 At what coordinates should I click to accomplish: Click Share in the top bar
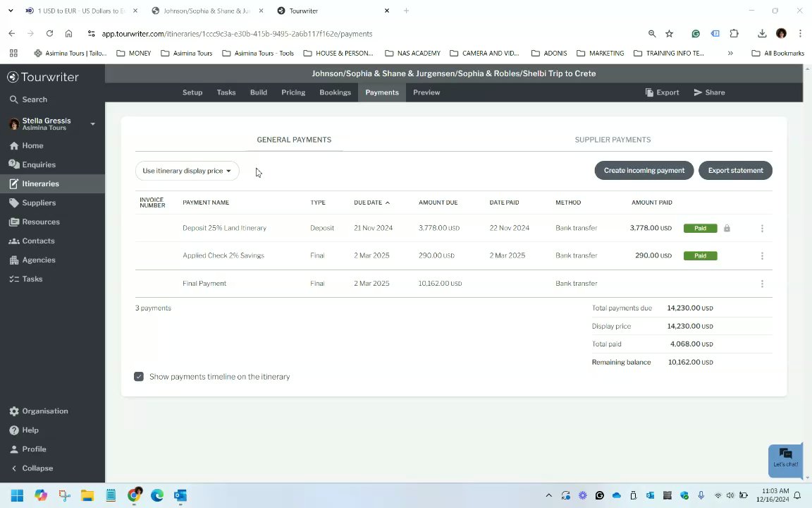click(x=710, y=92)
